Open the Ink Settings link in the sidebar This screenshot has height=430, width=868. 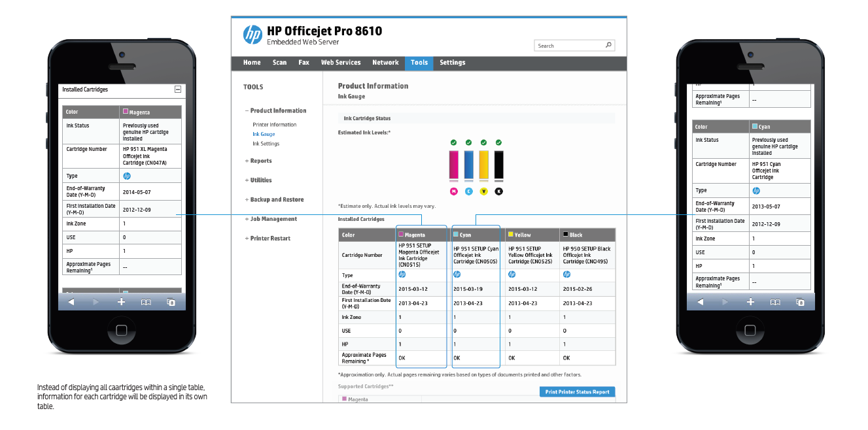click(x=266, y=144)
